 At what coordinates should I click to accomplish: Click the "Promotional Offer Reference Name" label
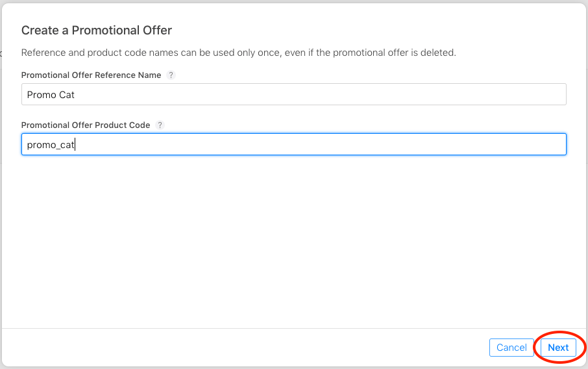91,75
